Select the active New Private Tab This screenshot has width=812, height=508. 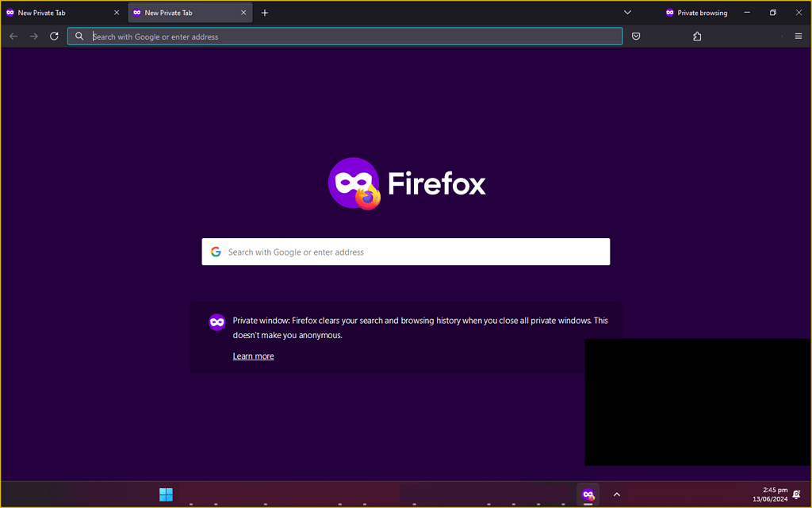point(182,12)
